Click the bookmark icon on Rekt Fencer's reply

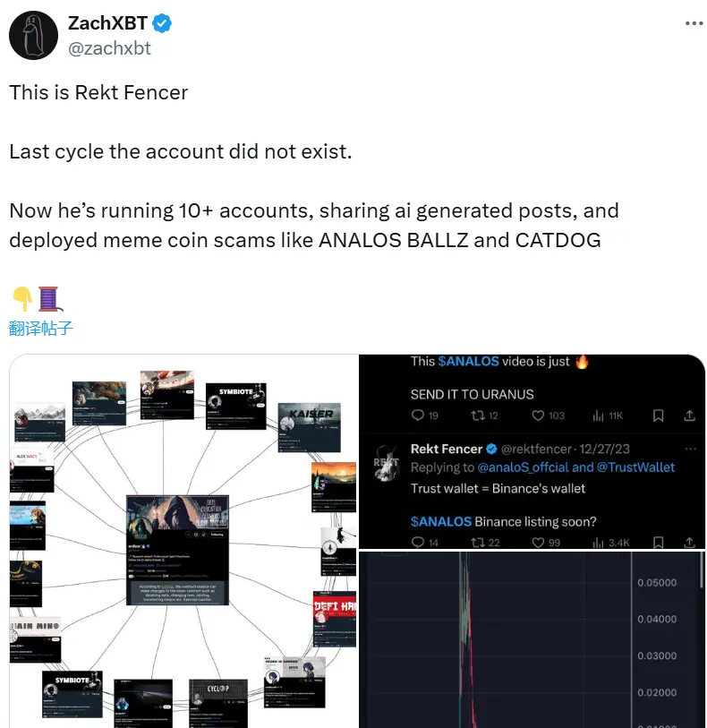click(660, 541)
